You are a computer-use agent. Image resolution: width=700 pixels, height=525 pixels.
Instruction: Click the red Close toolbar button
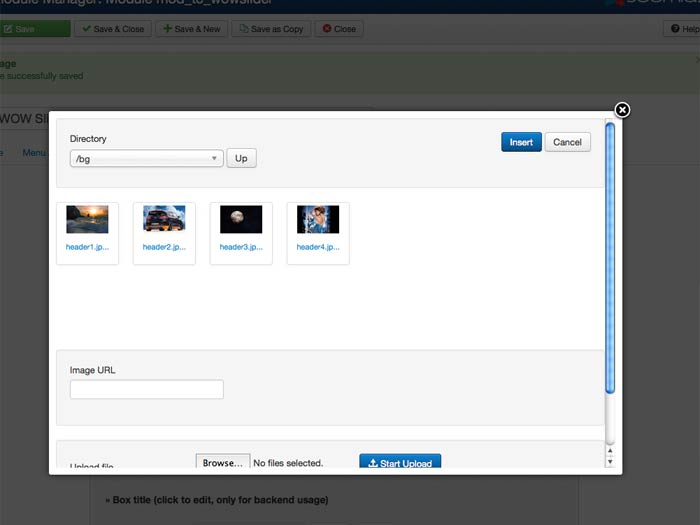tap(339, 29)
